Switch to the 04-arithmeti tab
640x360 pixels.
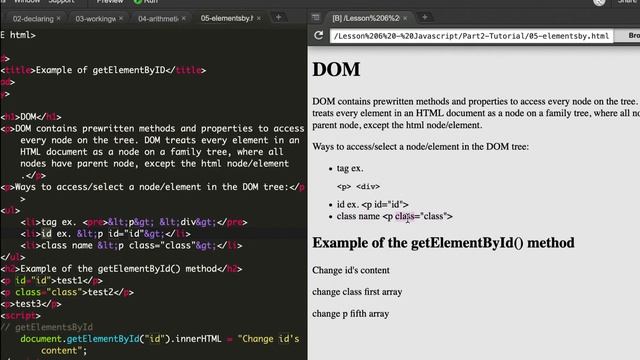click(158, 18)
